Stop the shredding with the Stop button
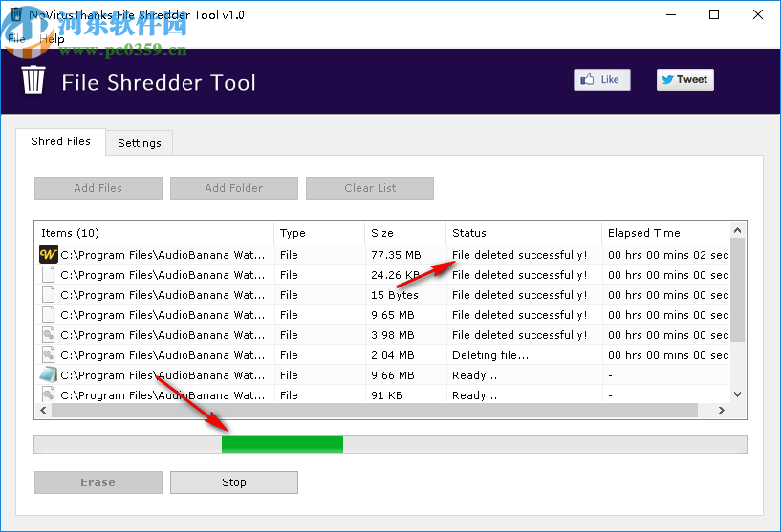781x532 pixels. point(233,482)
